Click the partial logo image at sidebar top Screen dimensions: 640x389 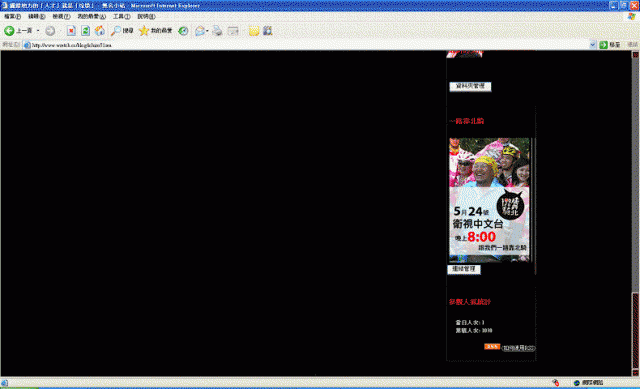pyautogui.click(x=464, y=54)
